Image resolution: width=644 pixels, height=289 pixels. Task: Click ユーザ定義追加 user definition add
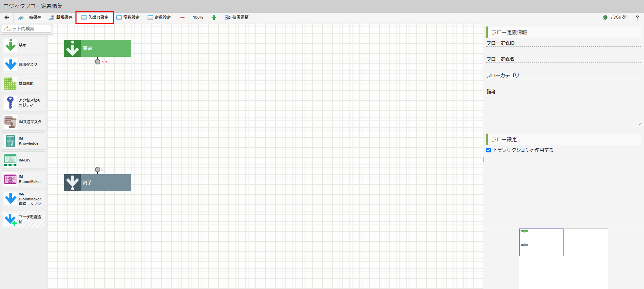23,220
